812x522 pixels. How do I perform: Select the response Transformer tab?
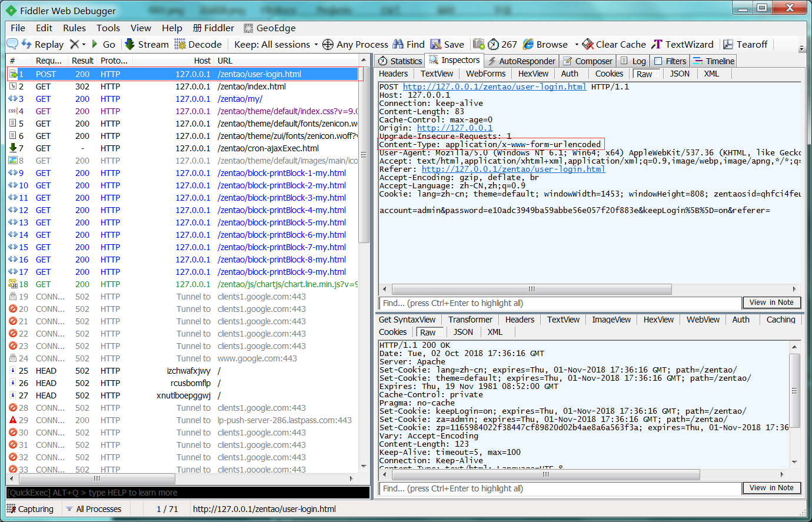[470, 320]
